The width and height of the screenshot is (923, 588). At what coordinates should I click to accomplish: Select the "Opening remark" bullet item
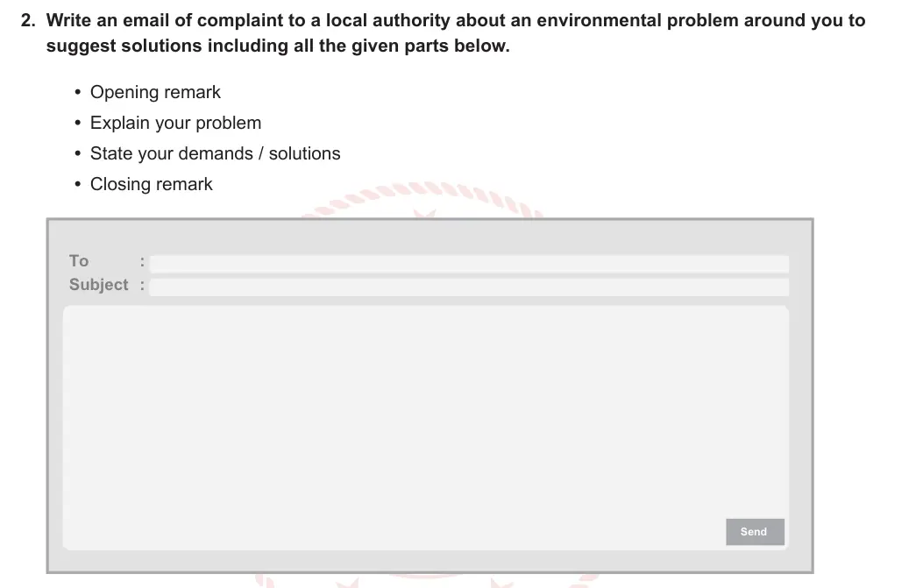pos(155,92)
